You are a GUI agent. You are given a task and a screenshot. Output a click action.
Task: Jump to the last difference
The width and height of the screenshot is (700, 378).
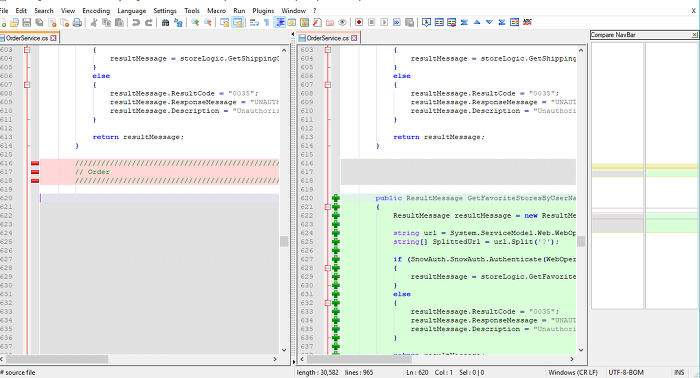(502, 22)
